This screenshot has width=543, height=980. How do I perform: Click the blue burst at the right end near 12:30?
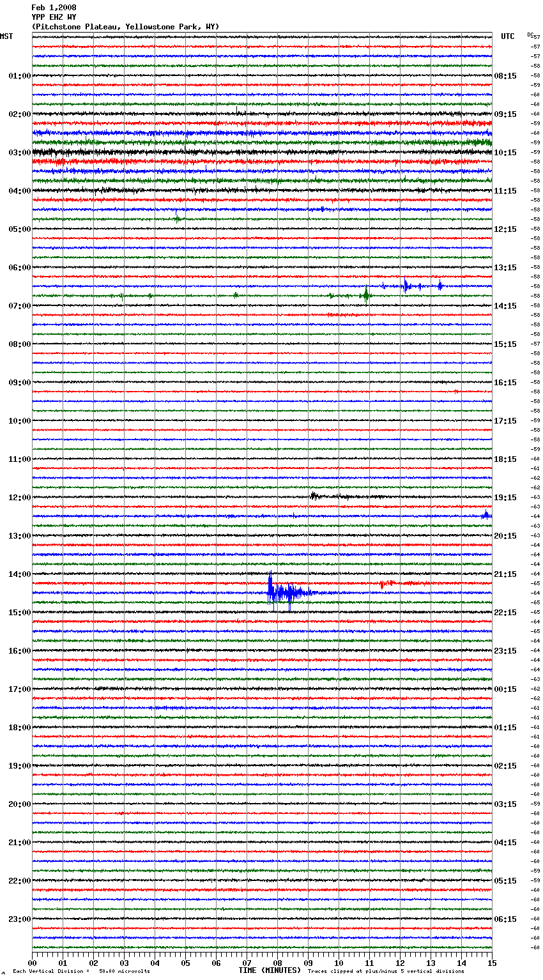(x=486, y=515)
